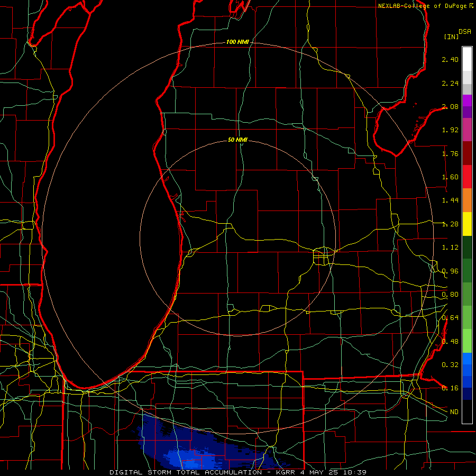Viewport: 476px width, 476px height.
Task: Click the 1.12 legend value
Action: [450, 248]
